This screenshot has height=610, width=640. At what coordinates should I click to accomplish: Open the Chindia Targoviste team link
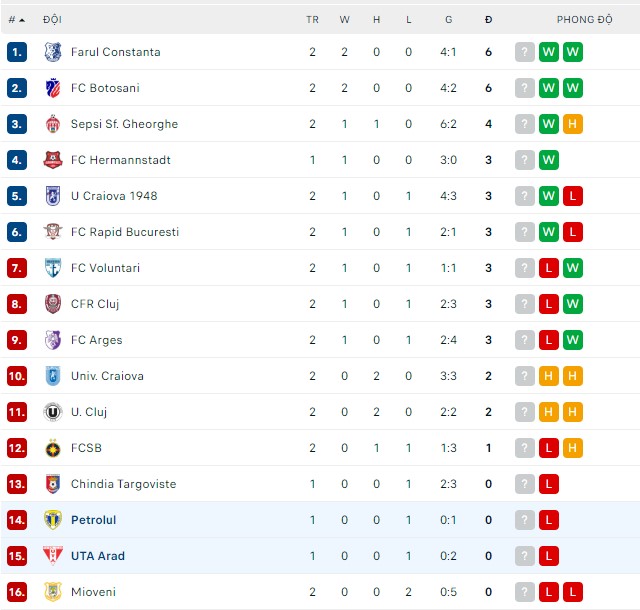123,484
